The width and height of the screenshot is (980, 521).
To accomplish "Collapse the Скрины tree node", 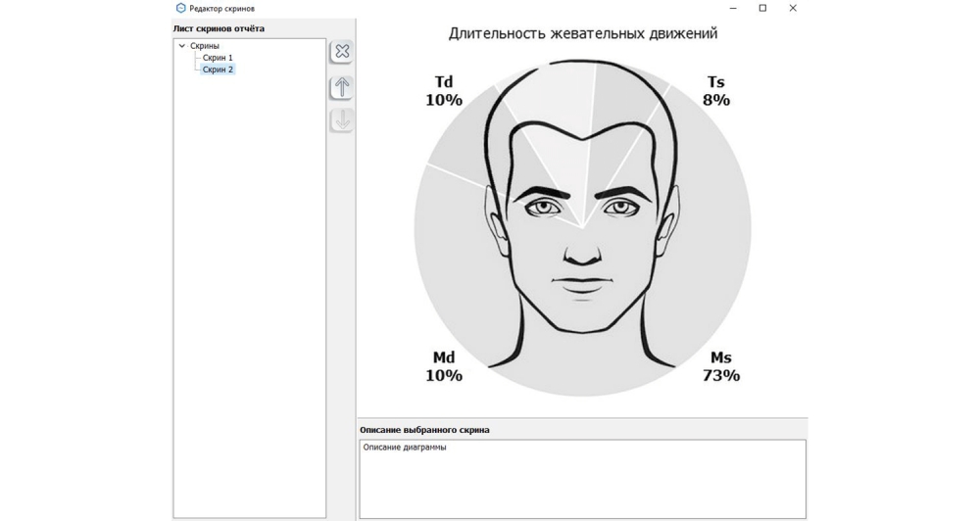I will tap(182, 46).
